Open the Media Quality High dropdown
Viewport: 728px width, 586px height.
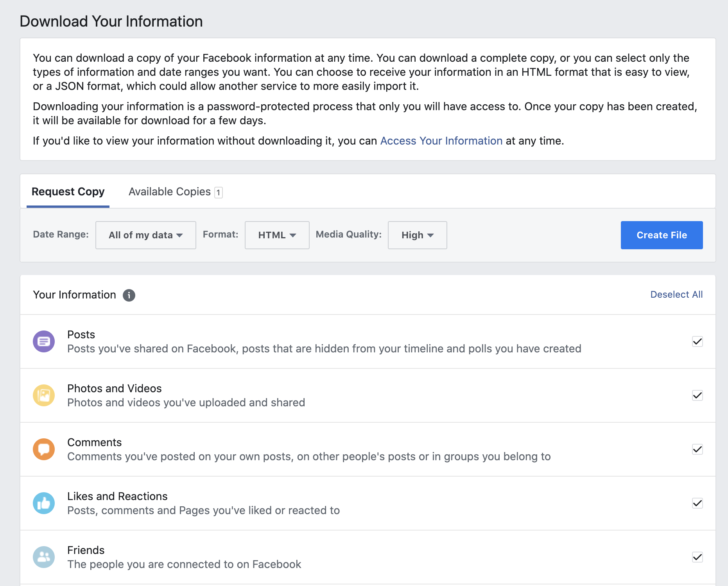[417, 235]
